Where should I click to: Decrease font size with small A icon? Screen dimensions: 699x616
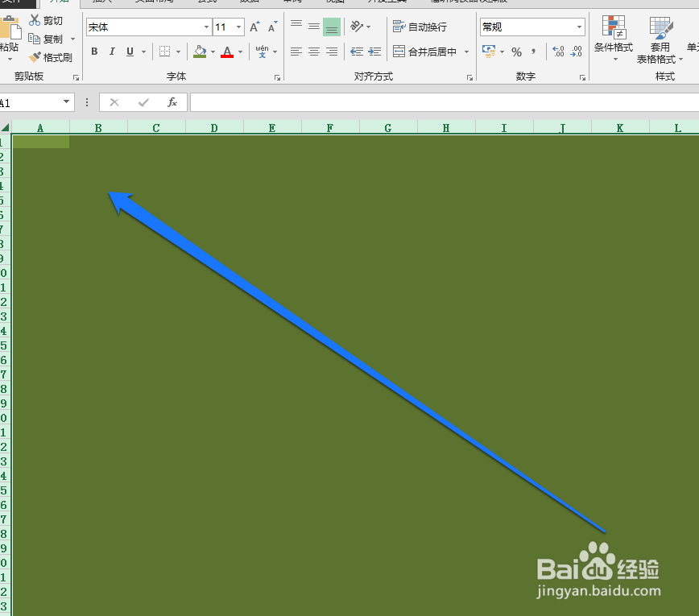(272, 27)
